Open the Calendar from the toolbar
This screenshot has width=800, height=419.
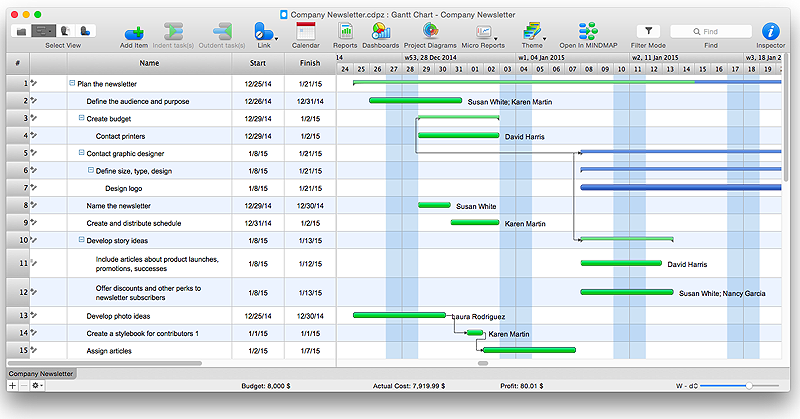coord(306,32)
